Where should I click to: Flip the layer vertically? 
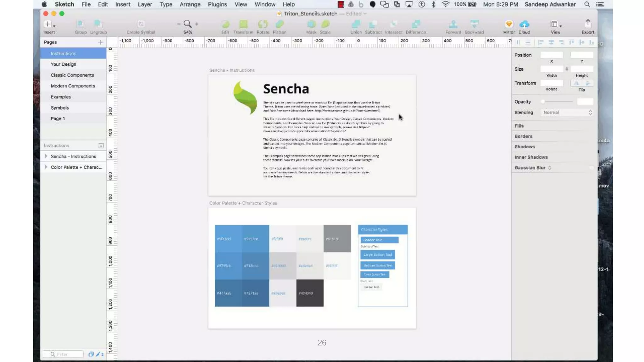pyautogui.click(x=587, y=83)
